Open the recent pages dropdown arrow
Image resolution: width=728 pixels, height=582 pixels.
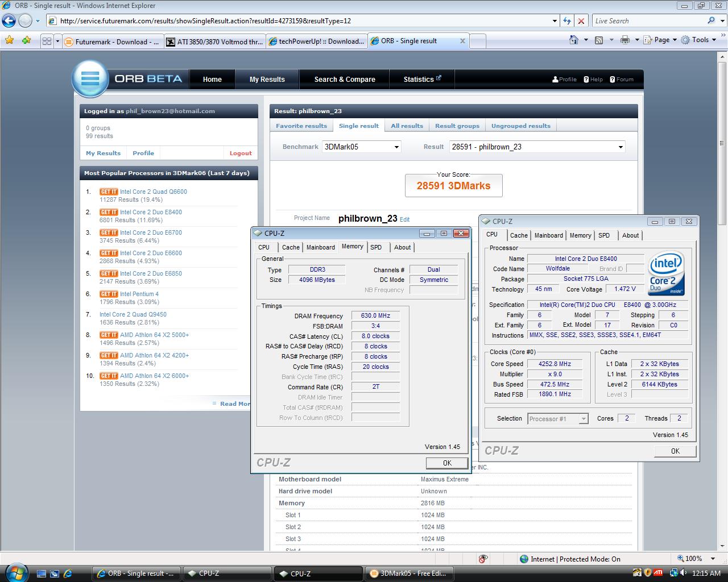click(38, 21)
